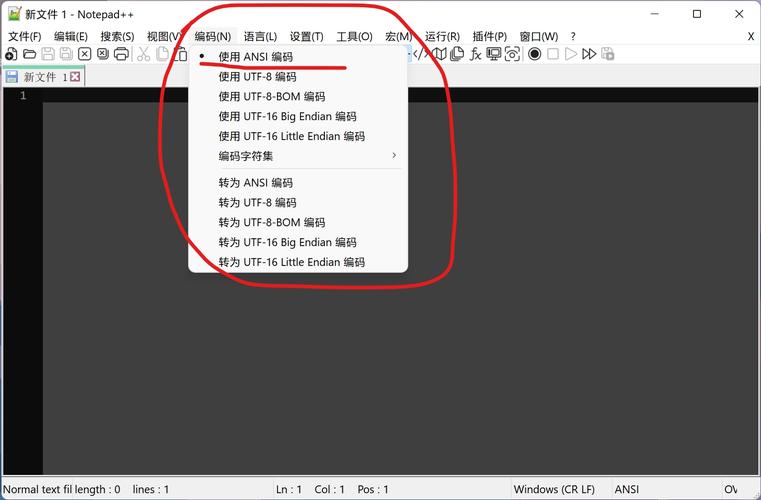Click the Close document toolbar icon

tap(84, 54)
